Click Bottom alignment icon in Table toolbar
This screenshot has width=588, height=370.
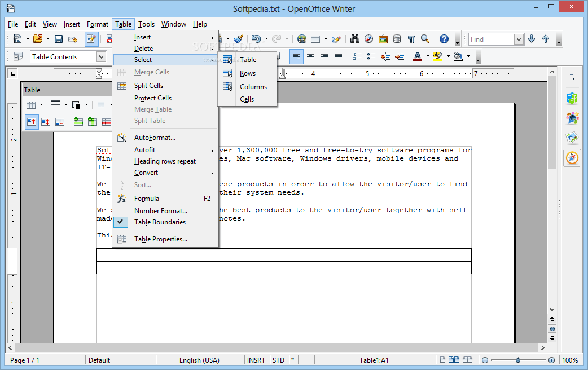[60, 122]
